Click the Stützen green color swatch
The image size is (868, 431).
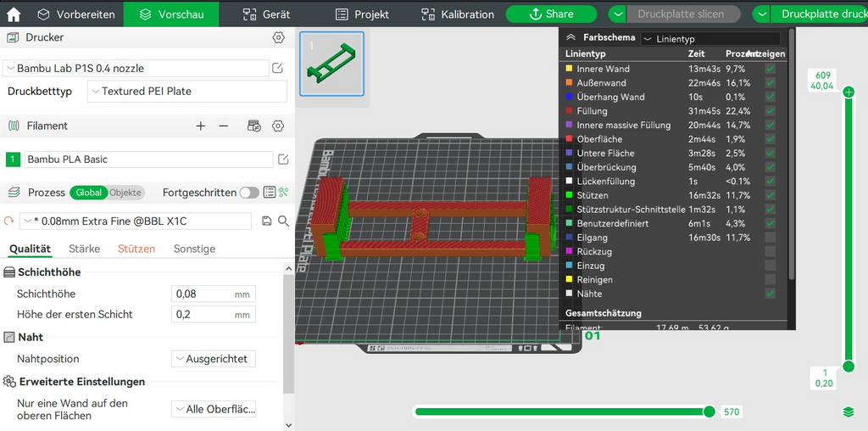point(569,195)
